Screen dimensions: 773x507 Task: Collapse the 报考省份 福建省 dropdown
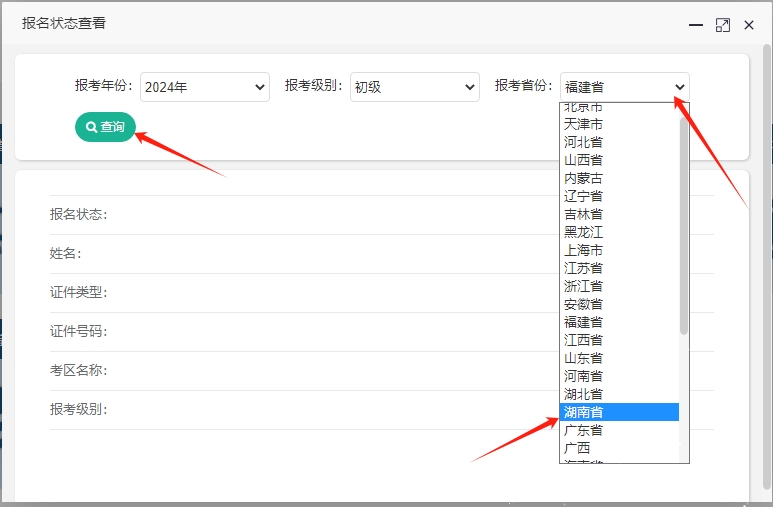point(625,87)
